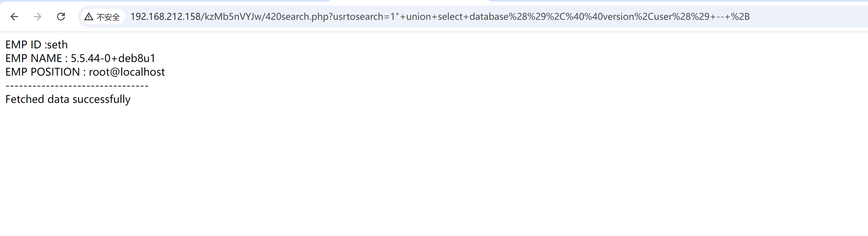Open the warning triangle site info
Image resolution: width=868 pixels, height=236 pixels.
pos(89,17)
